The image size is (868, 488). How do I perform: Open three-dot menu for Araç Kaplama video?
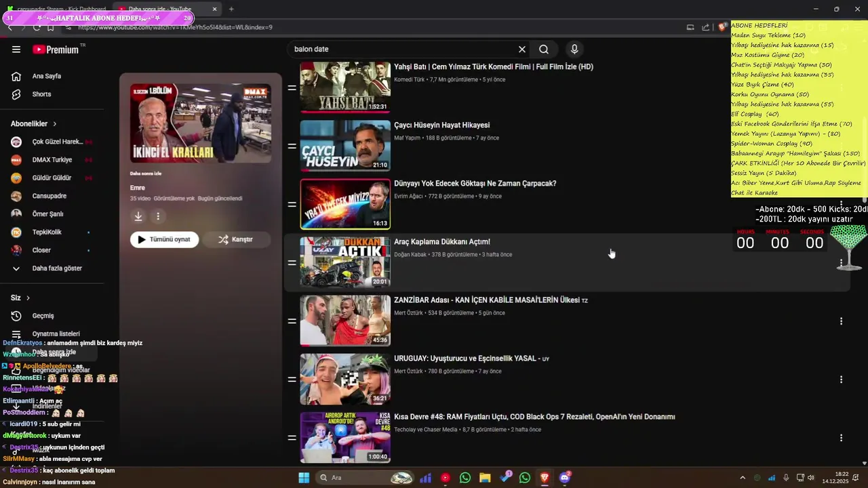pos(841,263)
